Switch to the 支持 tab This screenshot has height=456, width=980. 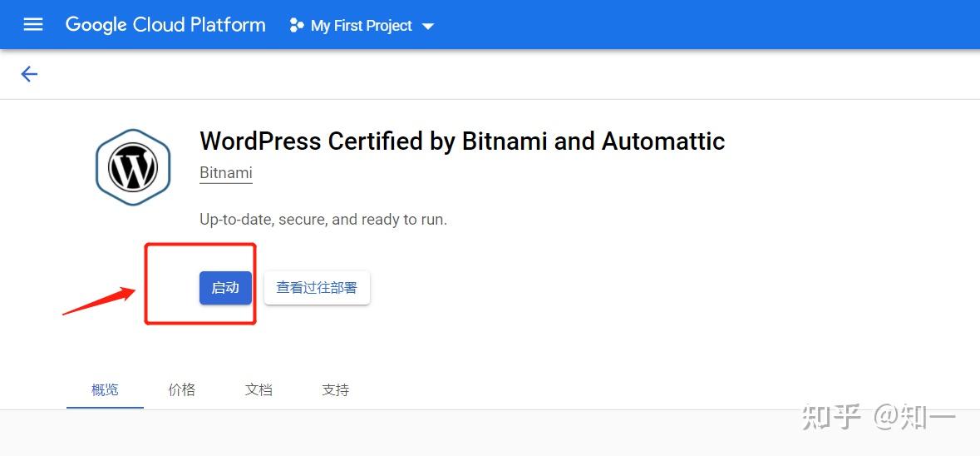click(336, 390)
